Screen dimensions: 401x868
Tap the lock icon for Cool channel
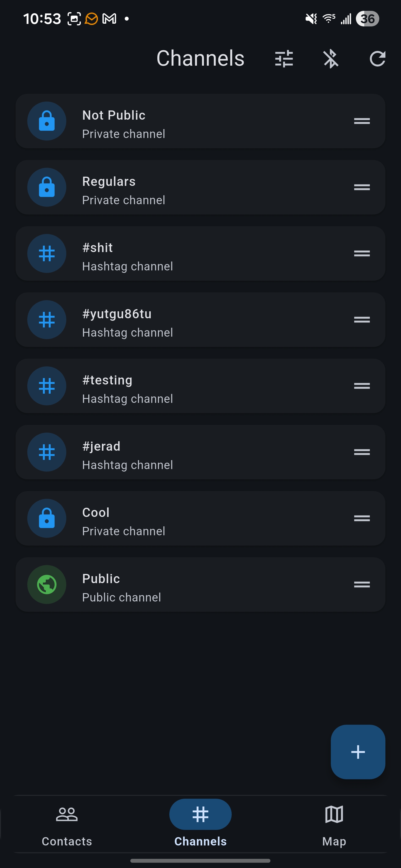(47, 518)
